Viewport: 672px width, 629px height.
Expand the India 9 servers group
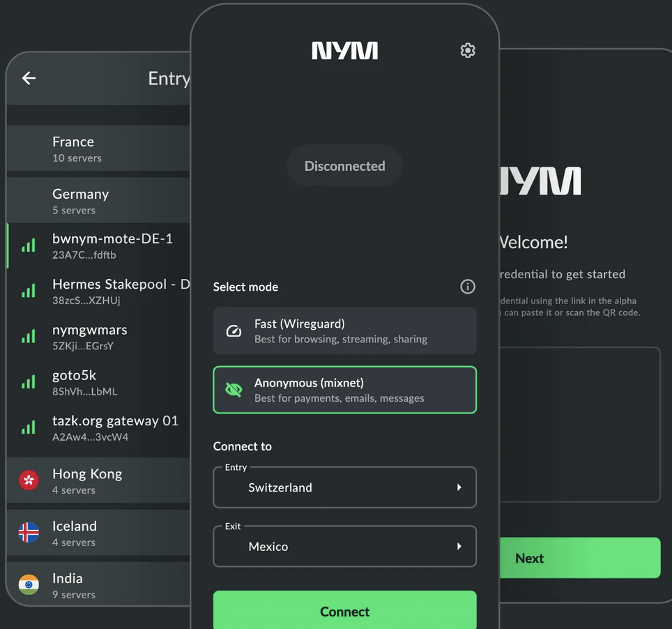(x=98, y=585)
